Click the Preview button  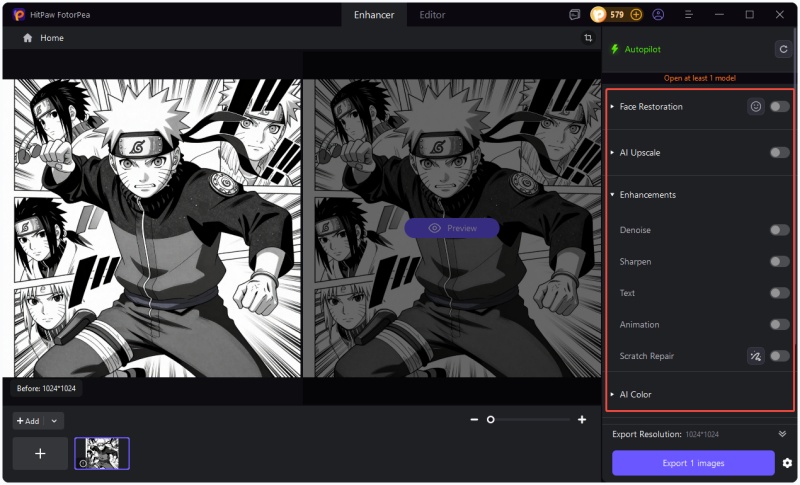tap(452, 228)
